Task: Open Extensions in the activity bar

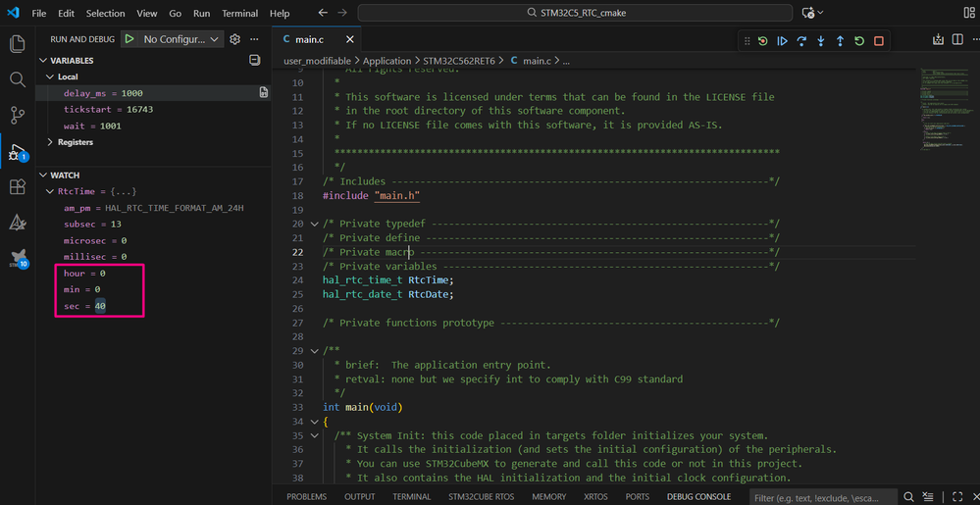Action: [x=17, y=187]
